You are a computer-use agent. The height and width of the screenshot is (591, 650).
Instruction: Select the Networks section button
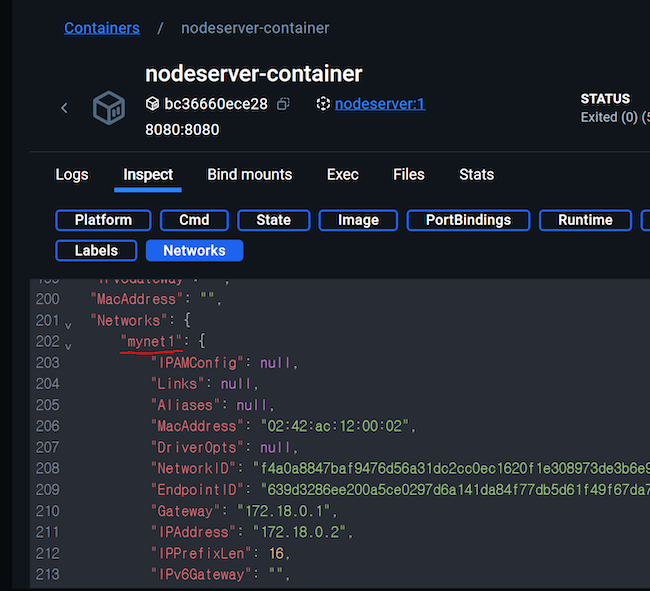194,251
